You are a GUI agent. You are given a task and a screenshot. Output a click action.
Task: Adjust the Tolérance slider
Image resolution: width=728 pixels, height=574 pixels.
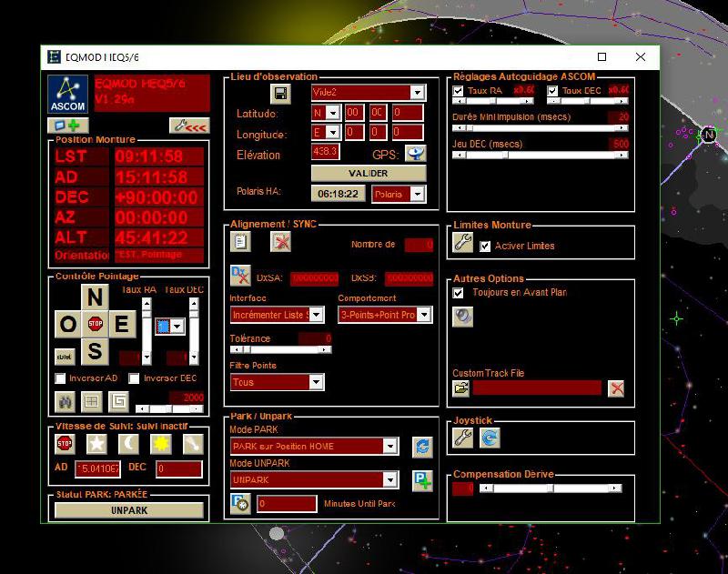coord(281,349)
